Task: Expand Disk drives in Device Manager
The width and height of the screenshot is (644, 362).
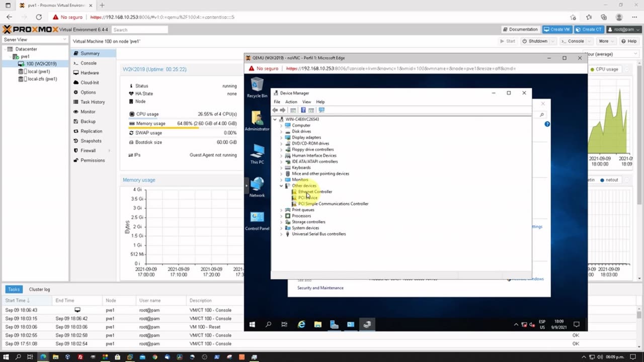Action: [x=281, y=131]
